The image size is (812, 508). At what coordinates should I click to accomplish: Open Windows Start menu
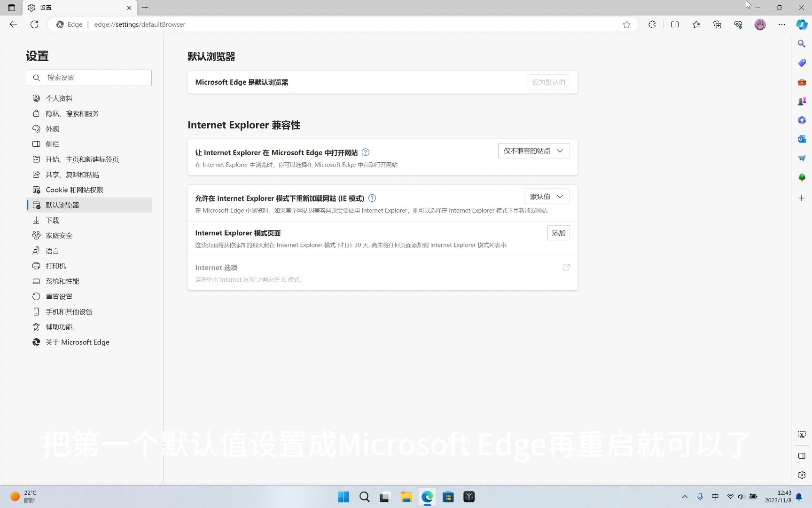click(344, 497)
